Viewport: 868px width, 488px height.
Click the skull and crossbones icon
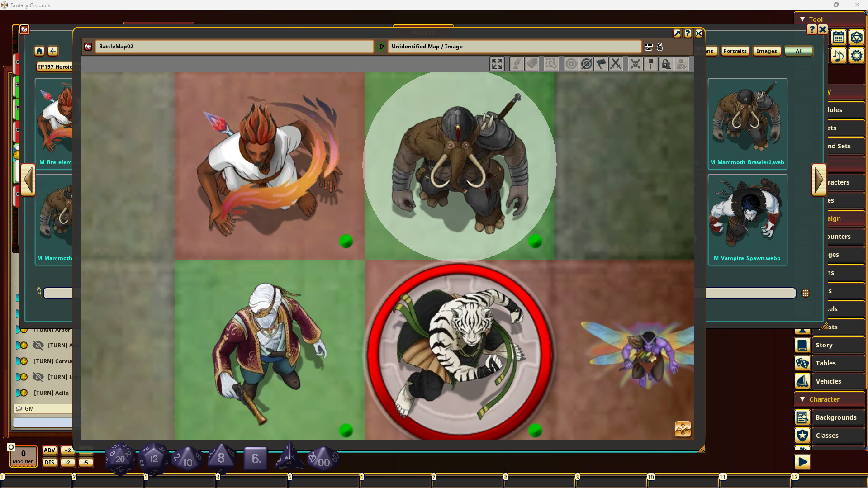636,64
